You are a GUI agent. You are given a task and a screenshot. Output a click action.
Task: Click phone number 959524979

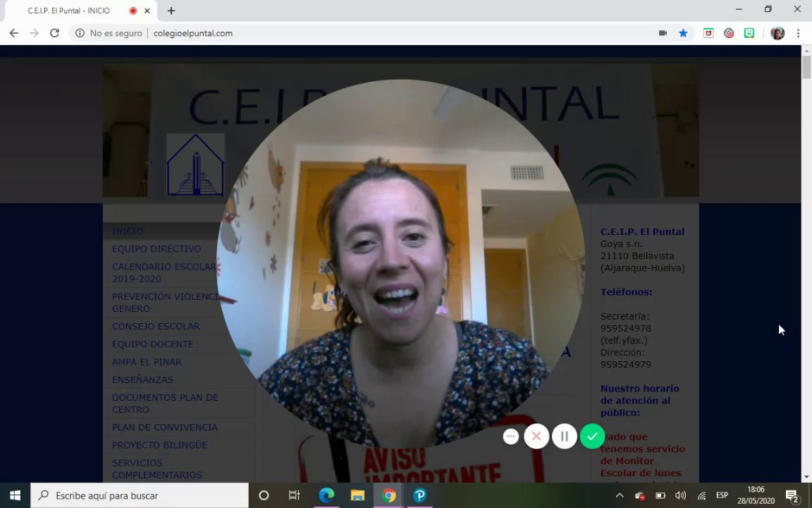626,364
